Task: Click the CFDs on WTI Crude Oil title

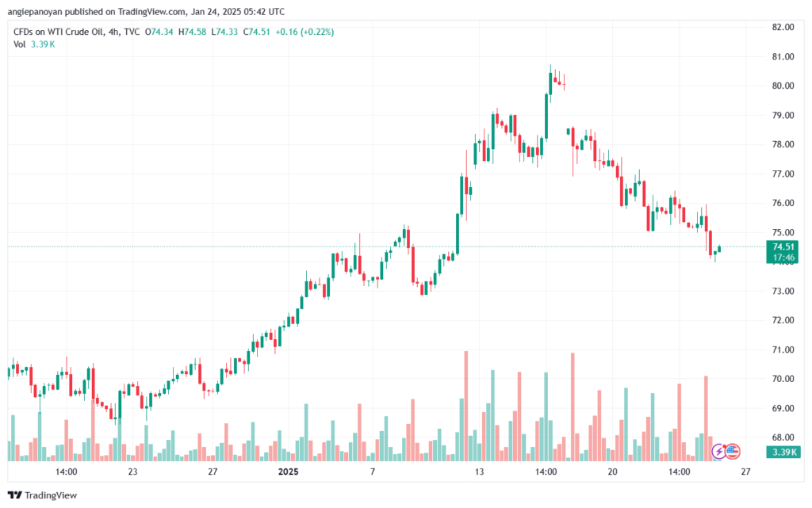Action: click(59, 32)
